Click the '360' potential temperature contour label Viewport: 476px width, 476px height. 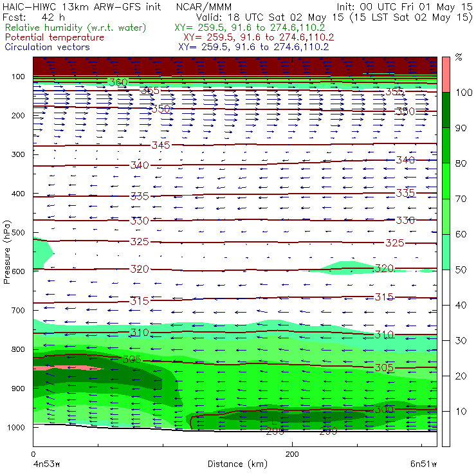118,82
